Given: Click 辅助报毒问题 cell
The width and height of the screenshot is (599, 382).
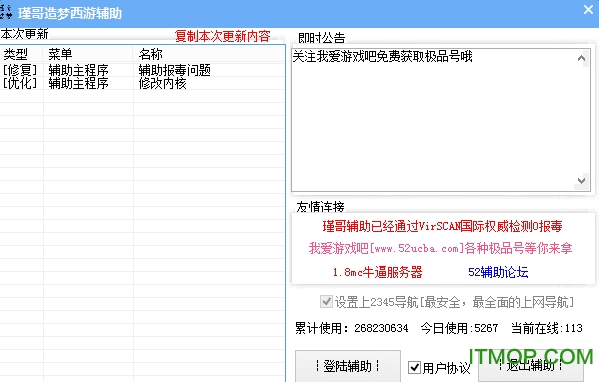Looking at the screenshot, I should (x=175, y=70).
